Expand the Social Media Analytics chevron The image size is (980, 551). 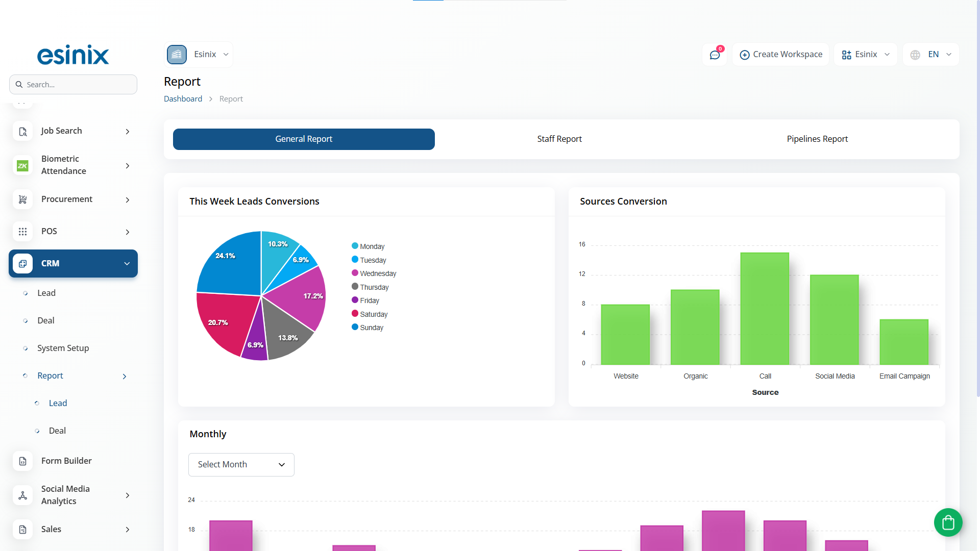[x=128, y=495]
